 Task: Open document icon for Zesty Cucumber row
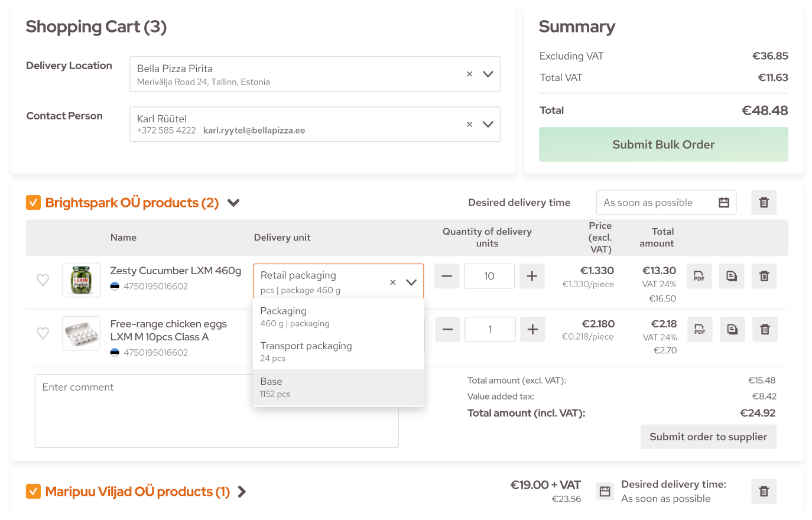[x=731, y=276]
